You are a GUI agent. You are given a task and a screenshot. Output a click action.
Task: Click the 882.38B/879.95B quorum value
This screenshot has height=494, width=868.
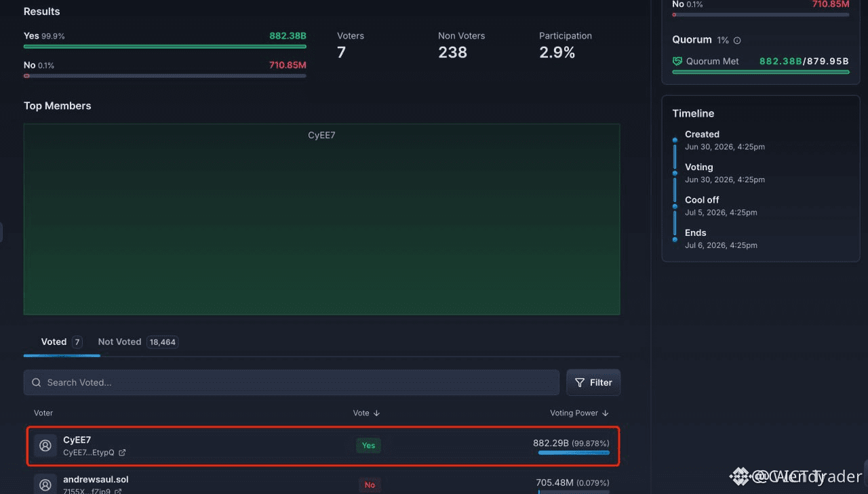coord(804,61)
